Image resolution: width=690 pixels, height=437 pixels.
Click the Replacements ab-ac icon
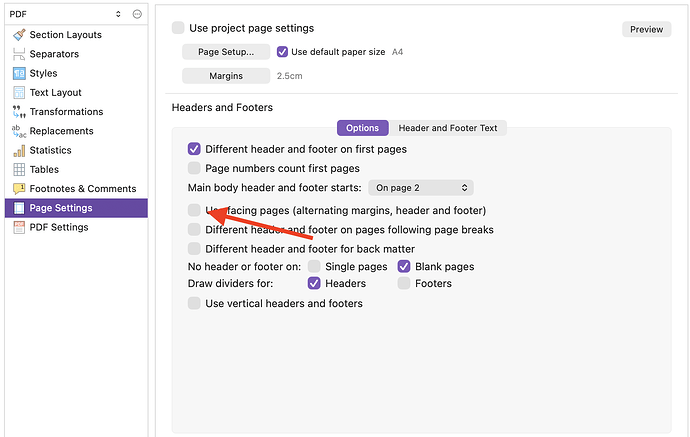pyautogui.click(x=19, y=131)
